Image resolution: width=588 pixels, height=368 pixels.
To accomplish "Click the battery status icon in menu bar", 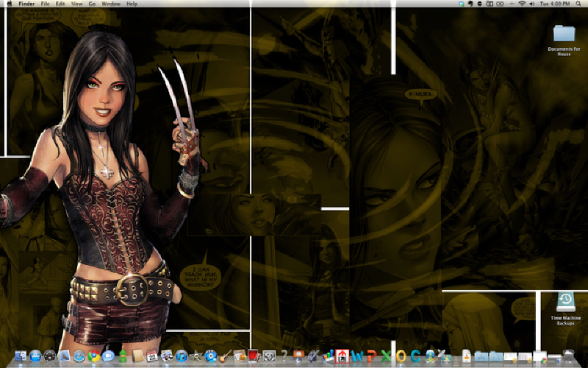I will (x=500, y=4).
